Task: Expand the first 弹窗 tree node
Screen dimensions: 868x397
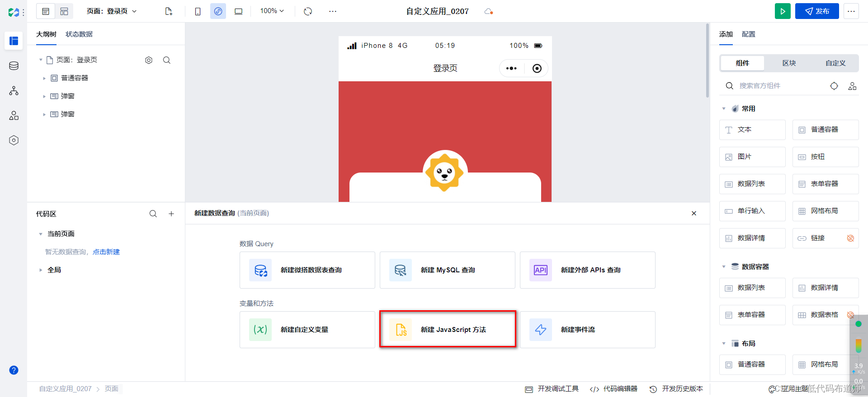Action: (x=44, y=96)
